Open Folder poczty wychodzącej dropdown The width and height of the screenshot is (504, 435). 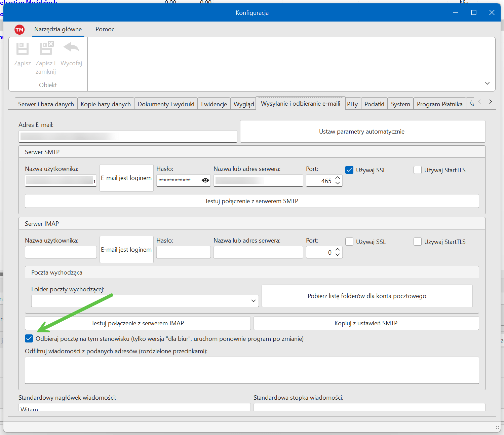[x=253, y=301]
